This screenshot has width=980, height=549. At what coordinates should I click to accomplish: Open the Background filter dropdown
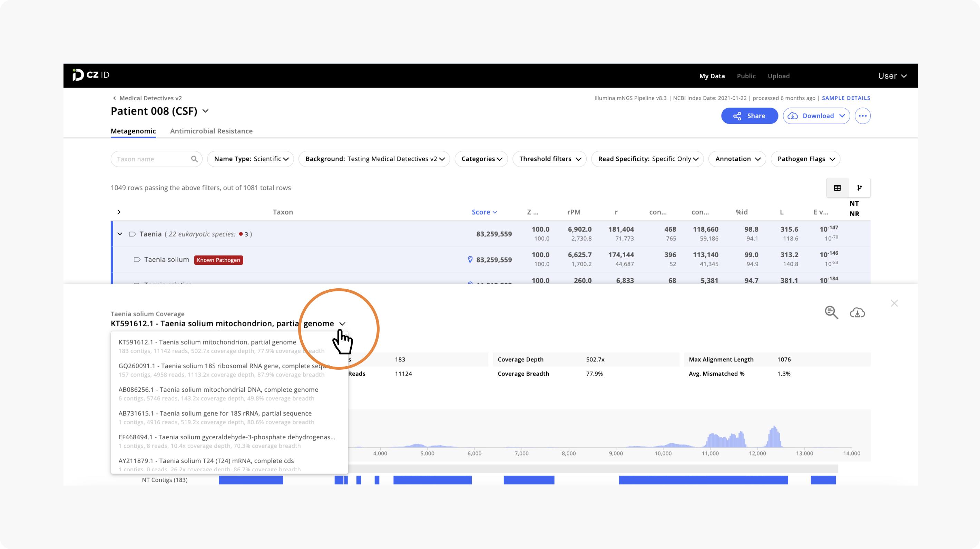(374, 159)
